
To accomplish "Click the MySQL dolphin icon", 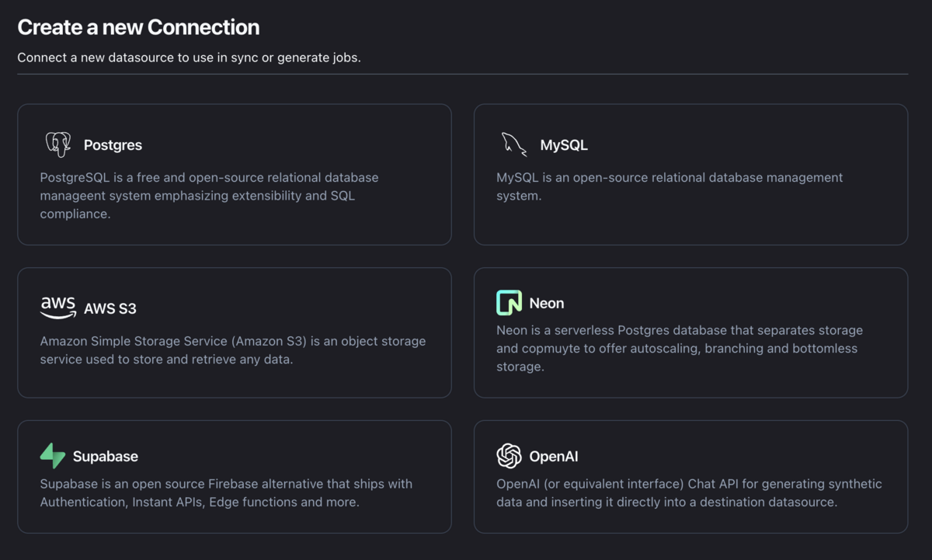I will (514, 144).
